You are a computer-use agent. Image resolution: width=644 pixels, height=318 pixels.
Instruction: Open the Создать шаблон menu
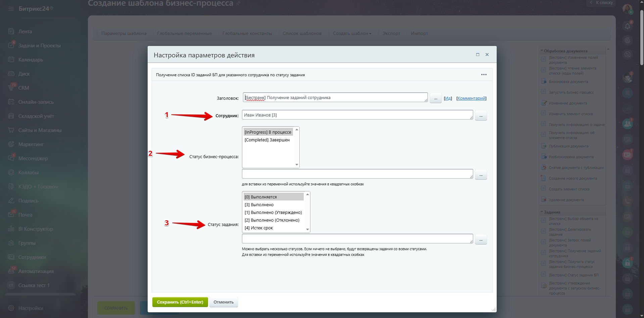(x=352, y=34)
